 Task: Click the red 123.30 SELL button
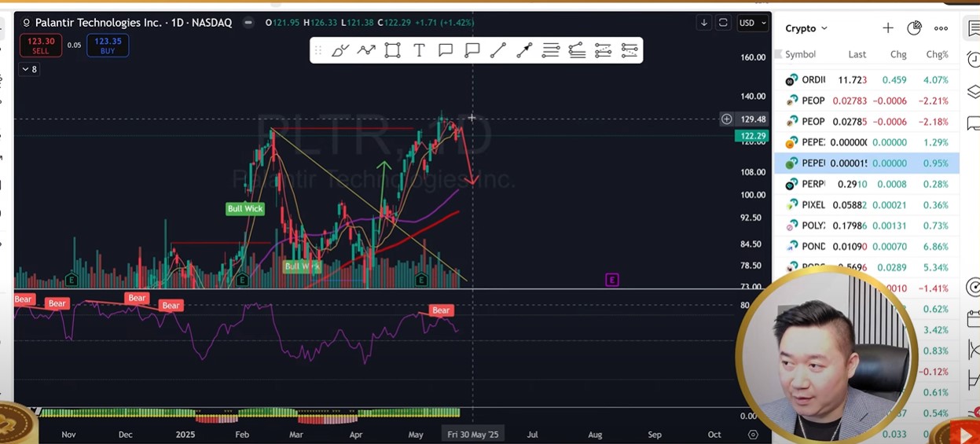[x=40, y=46]
